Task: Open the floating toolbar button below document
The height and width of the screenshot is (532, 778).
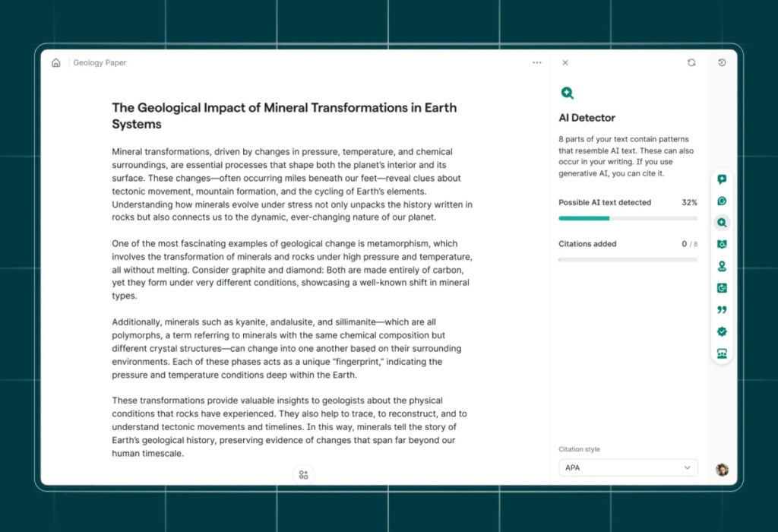Action: tap(303, 475)
